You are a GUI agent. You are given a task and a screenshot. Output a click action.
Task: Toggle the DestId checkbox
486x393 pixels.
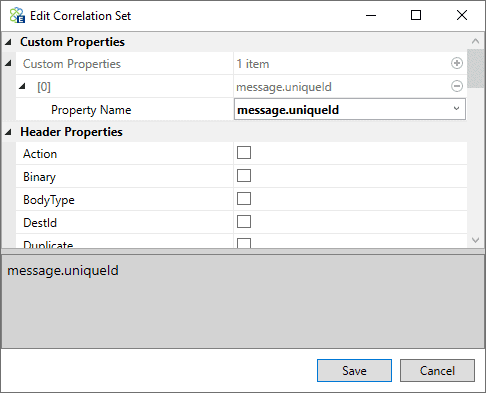pos(244,222)
